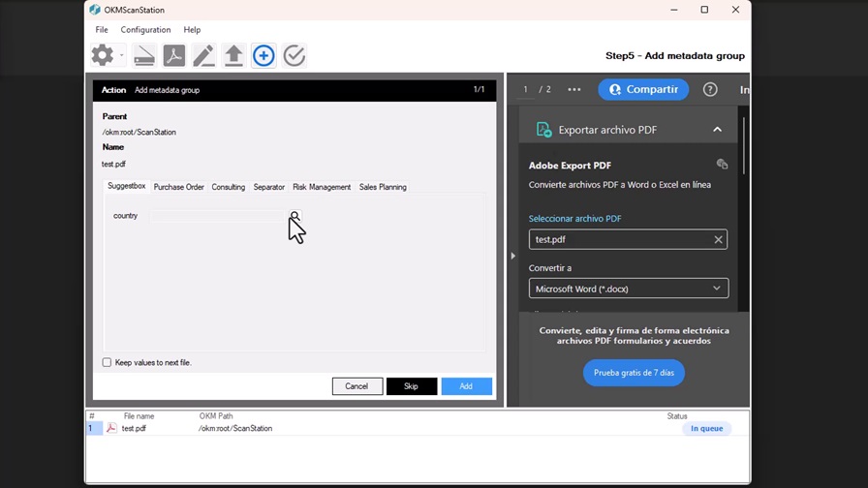The width and height of the screenshot is (868, 488).
Task: Open the Help menu
Action: point(192,30)
